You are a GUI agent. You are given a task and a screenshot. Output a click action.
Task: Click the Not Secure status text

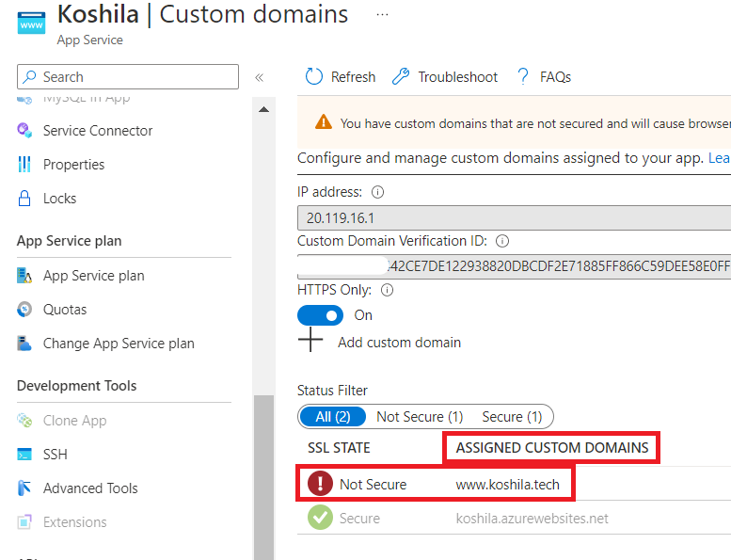point(373,485)
